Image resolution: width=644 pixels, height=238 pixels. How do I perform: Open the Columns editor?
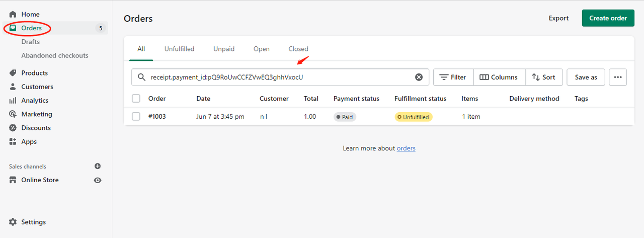[x=499, y=77]
